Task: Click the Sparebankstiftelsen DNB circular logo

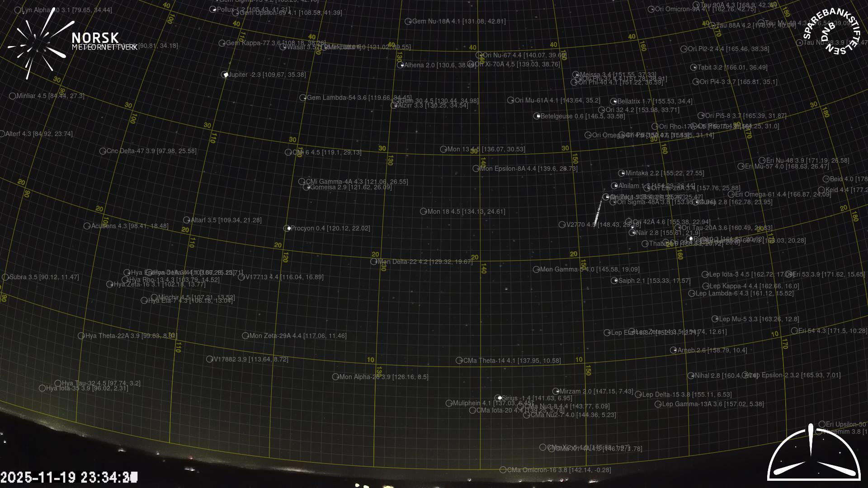Action: tap(831, 31)
